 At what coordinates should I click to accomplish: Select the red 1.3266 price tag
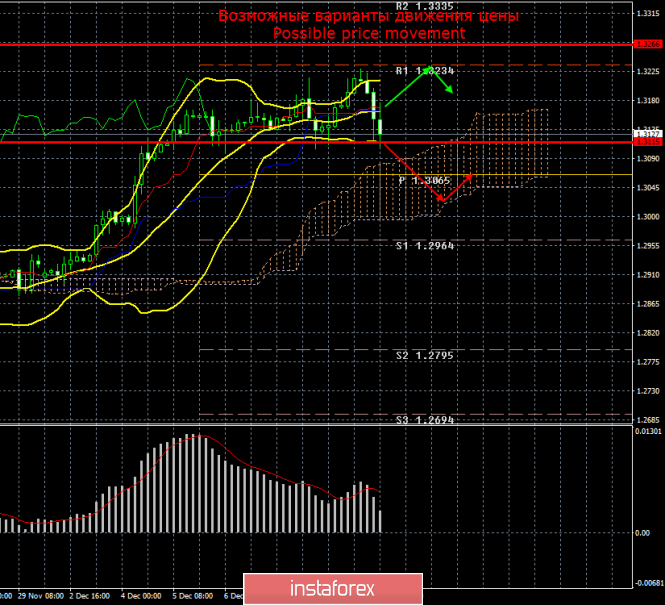pos(649,44)
